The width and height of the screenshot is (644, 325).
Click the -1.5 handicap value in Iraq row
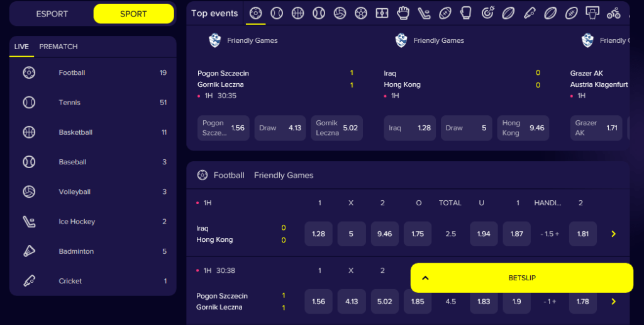tap(550, 234)
